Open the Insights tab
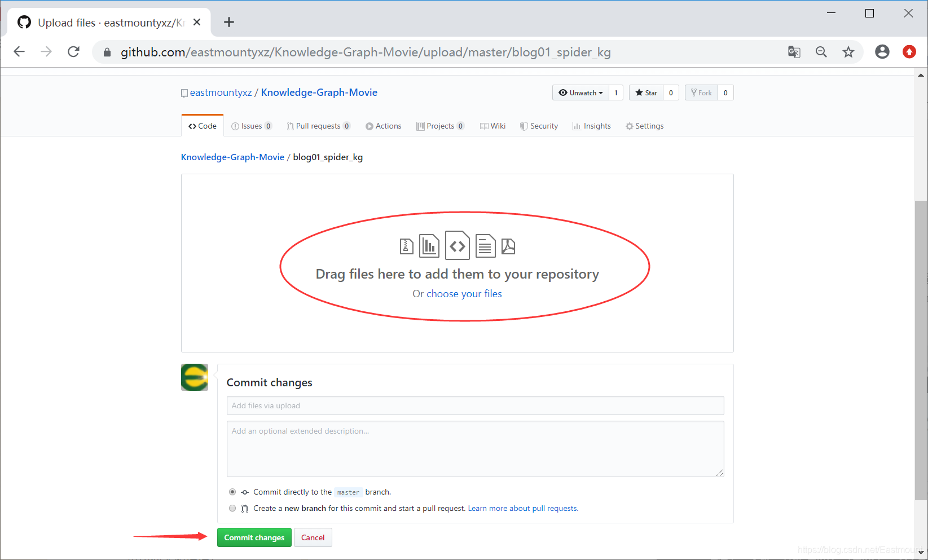 tap(592, 126)
